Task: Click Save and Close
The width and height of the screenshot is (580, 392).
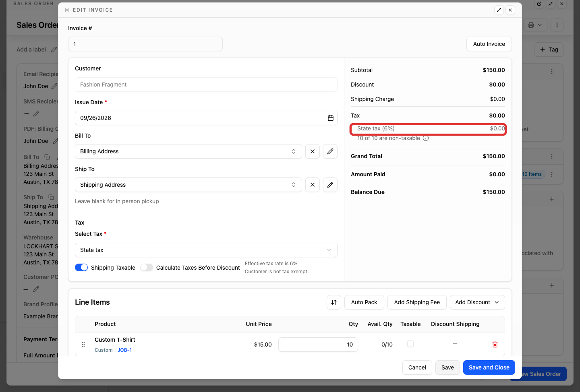Action: tap(489, 367)
